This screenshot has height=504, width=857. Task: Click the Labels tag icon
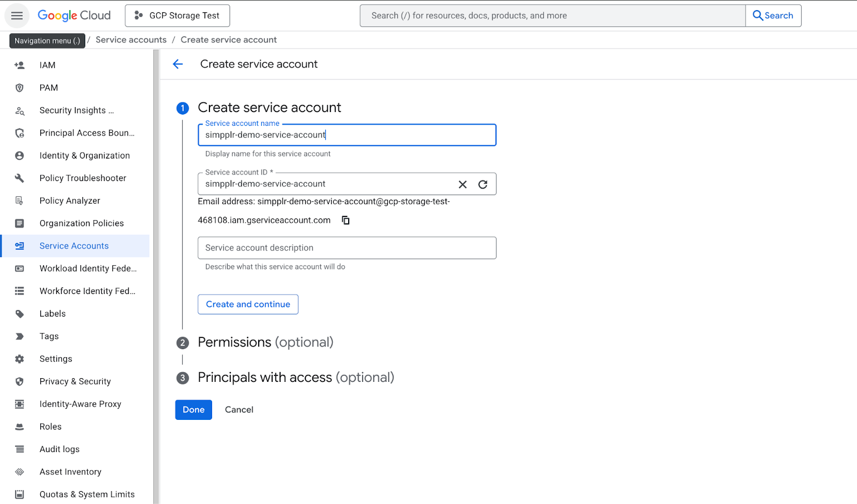pos(20,314)
